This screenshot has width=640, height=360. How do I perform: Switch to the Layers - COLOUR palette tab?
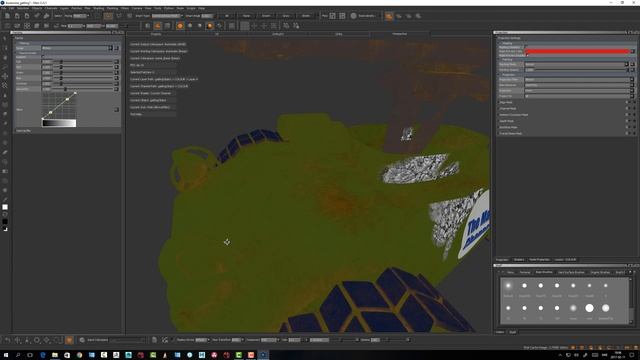click(565, 260)
